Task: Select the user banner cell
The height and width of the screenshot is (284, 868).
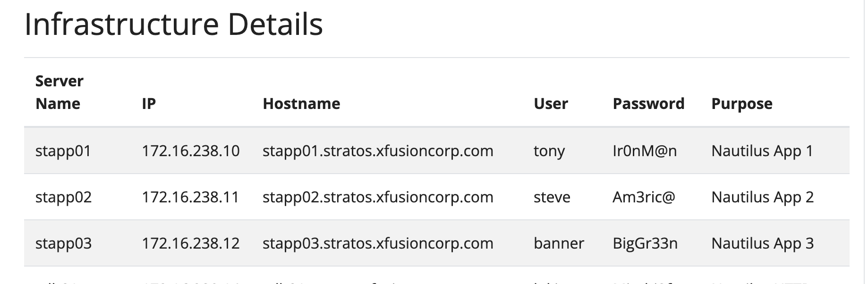Action: tap(559, 243)
